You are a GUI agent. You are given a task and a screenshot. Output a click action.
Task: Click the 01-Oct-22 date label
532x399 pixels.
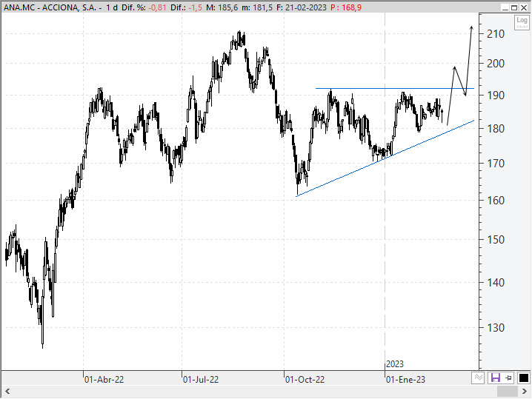point(305,379)
